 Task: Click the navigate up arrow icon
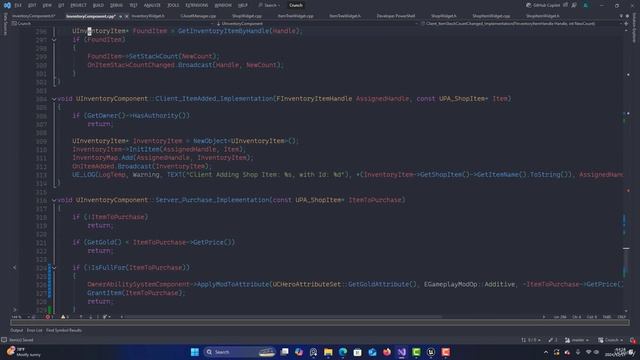click(x=81, y=317)
